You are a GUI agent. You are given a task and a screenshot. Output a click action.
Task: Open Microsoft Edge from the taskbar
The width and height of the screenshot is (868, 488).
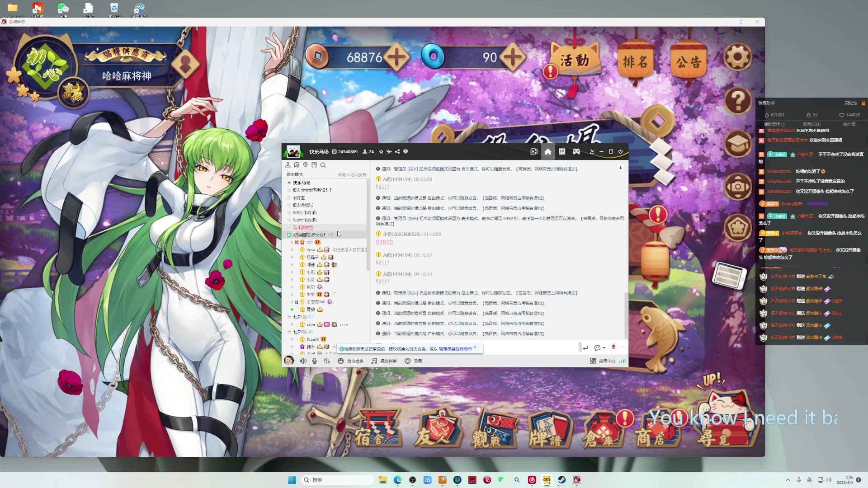[x=398, y=480]
